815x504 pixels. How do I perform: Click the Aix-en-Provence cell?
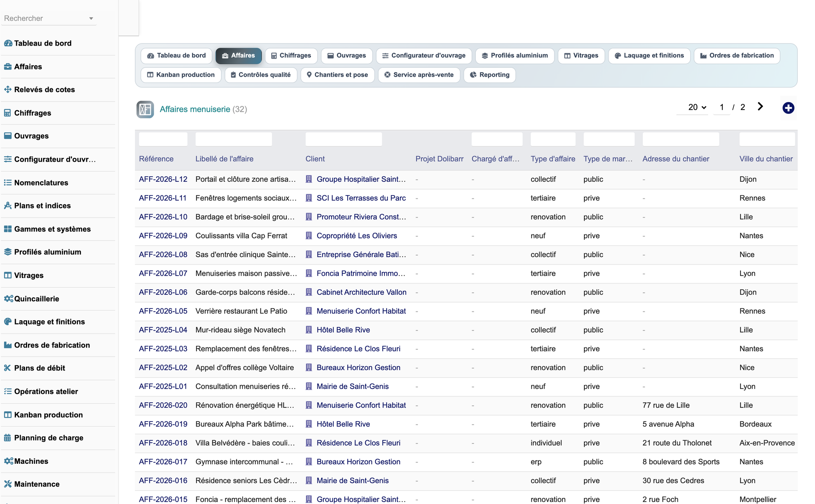[767, 443]
